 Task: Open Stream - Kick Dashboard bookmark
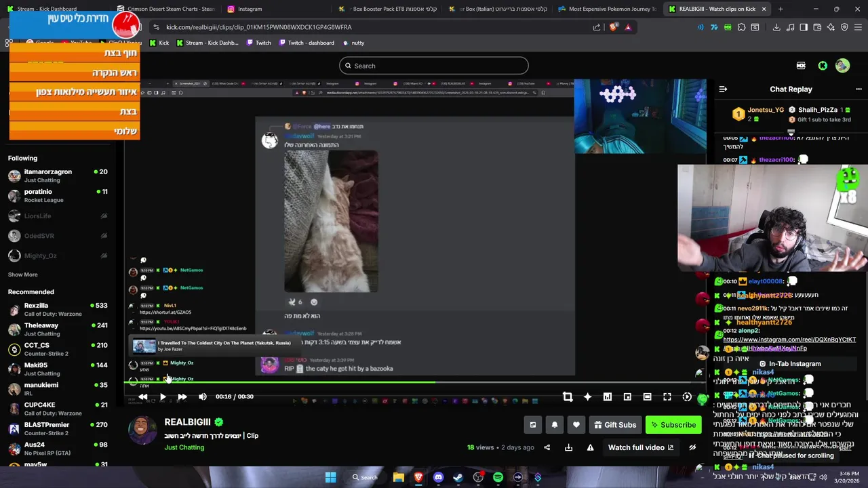[x=207, y=43]
